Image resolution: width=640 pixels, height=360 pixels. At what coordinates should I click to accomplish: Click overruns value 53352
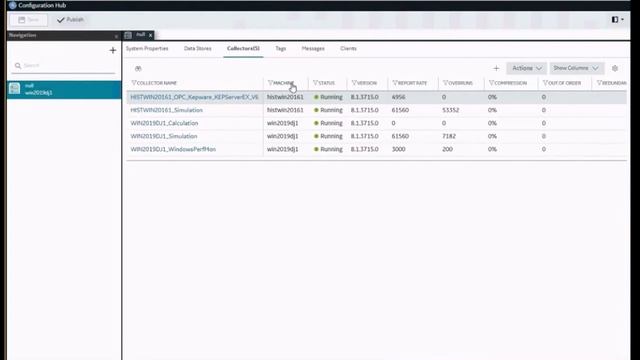(451, 110)
